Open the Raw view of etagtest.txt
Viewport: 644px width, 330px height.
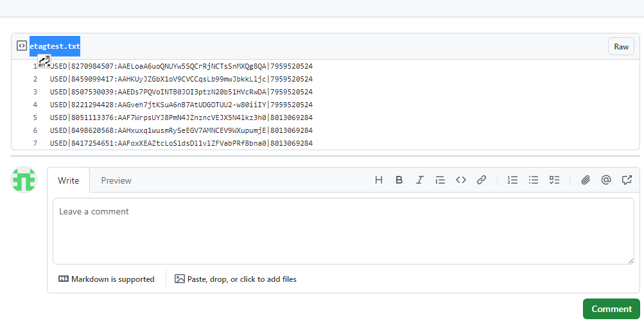(621, 46)
